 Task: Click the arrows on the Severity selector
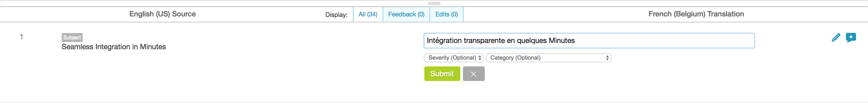480,58
